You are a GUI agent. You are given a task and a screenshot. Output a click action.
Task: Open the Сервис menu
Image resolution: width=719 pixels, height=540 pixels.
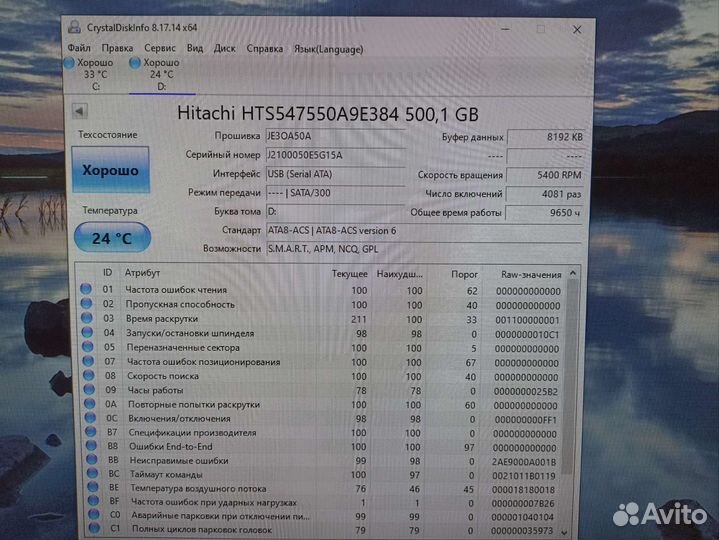[160, 47]
